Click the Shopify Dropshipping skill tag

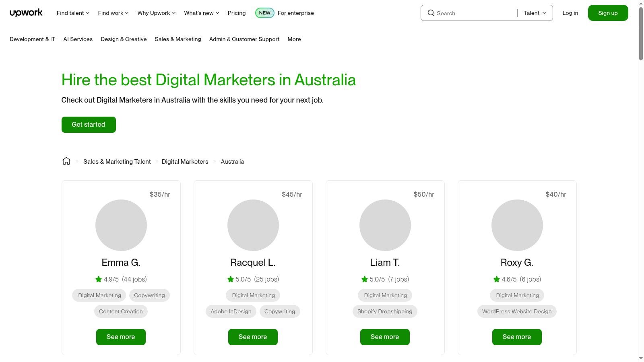(x=385, y=311)
